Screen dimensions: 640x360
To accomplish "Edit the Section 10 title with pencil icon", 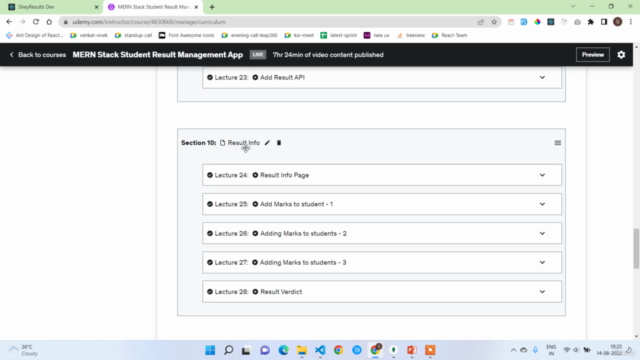I will (267, 143).
